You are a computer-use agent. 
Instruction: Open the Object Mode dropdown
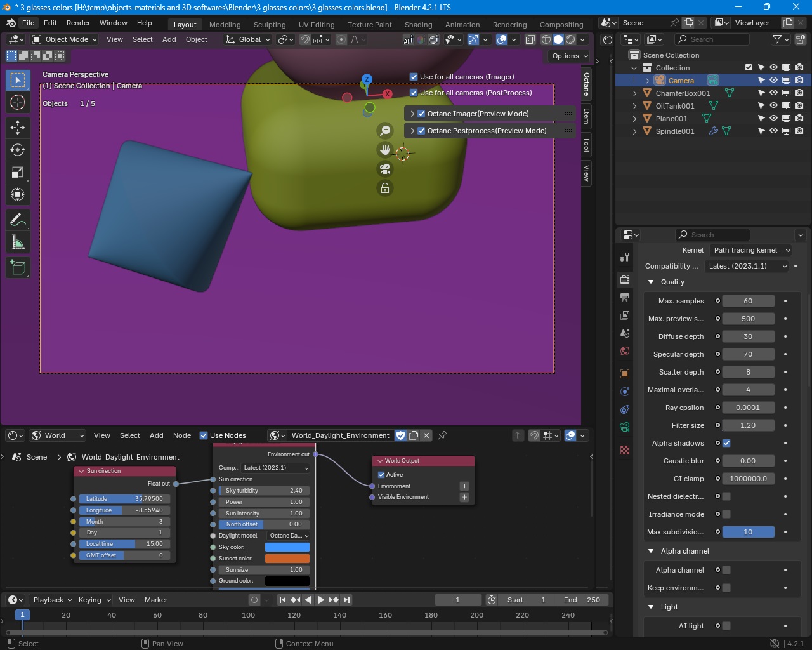click(x=65, y=39)
